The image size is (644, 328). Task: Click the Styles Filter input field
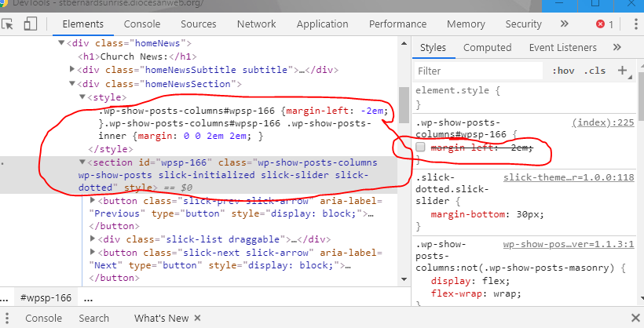pyautogui.click(x=478, y=71)
